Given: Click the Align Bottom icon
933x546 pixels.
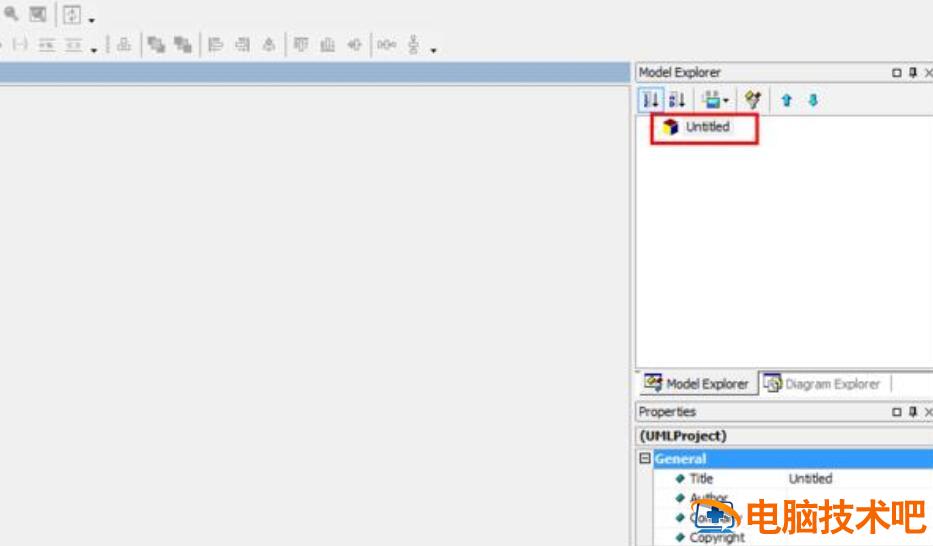Looking at the screenshot, I should tap(328, 45).
